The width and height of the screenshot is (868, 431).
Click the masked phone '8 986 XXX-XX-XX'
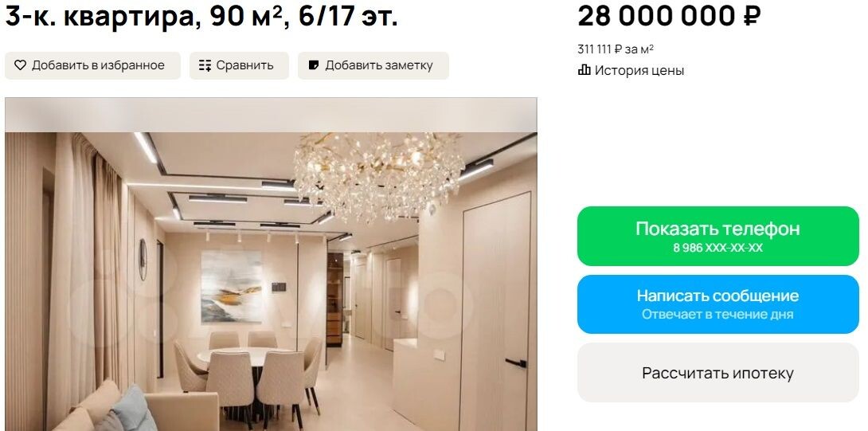point(718,248)
